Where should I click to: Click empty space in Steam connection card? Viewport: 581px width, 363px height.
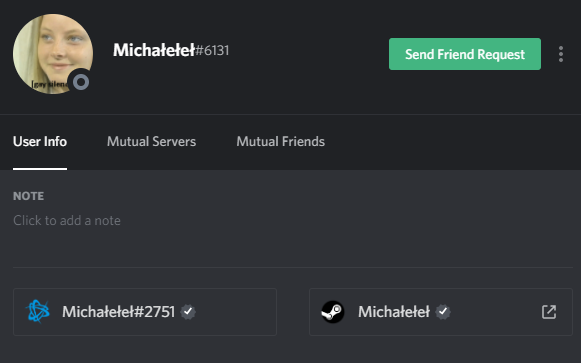[495, 312]
